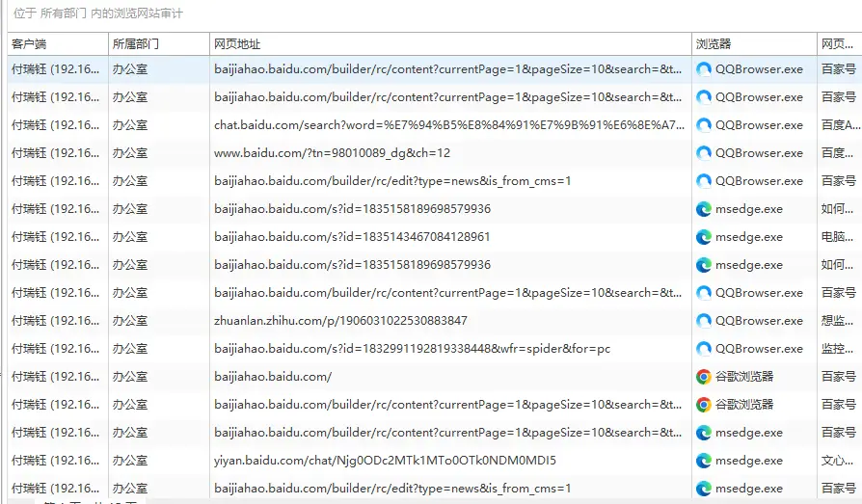Click QQBrowser icon in www.baidu.com row
862x504 pixels.
point(704,153)
